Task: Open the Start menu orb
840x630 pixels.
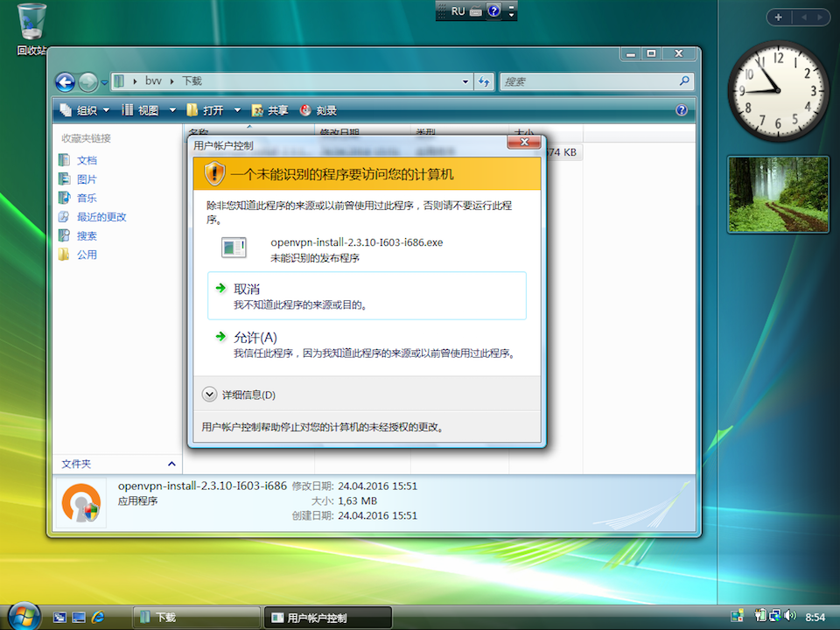Action: tap(23, 616)
